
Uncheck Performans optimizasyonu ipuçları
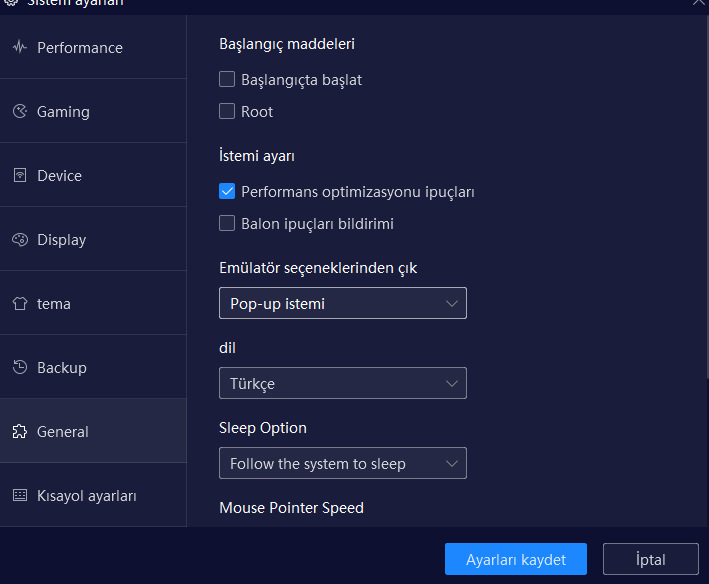click(x=227, y=191)
